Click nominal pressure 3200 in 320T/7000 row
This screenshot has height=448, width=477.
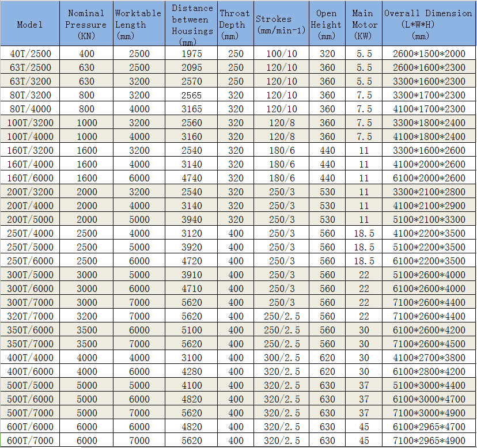pyautogui.click(x=86, y=316)
